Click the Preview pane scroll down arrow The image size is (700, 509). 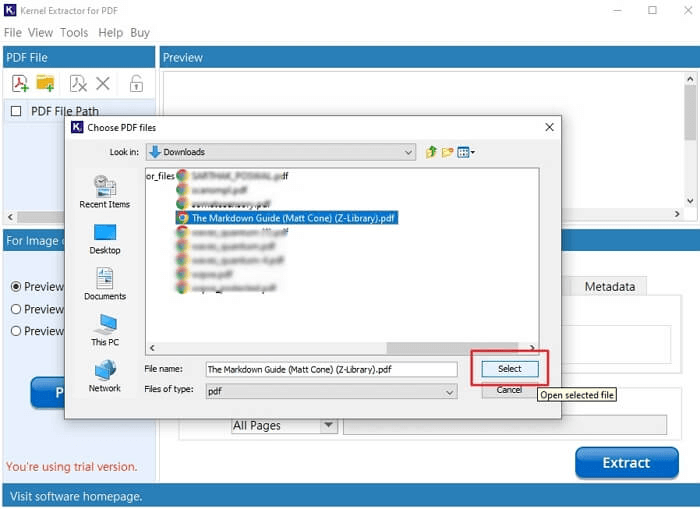coord(690,201)
